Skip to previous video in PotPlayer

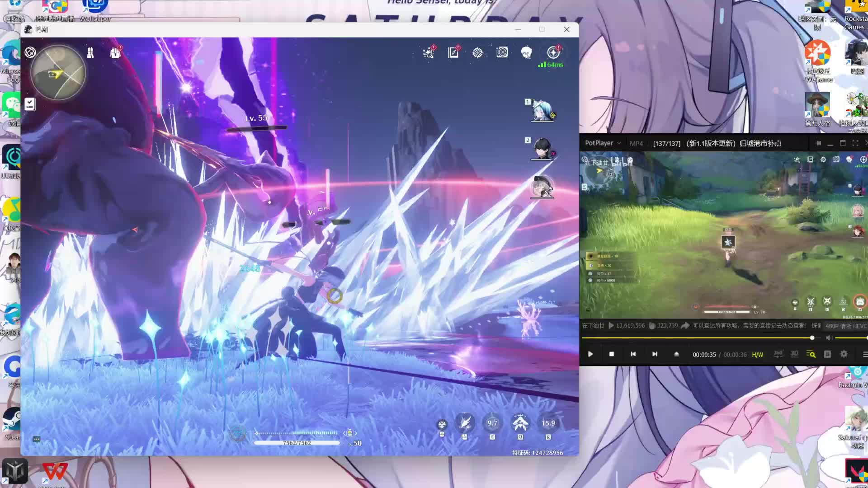tap(633, 354)
